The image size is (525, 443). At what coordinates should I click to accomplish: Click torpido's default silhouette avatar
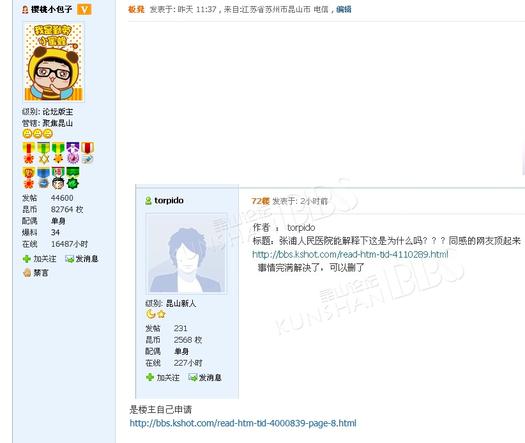(x=186, y=253)
